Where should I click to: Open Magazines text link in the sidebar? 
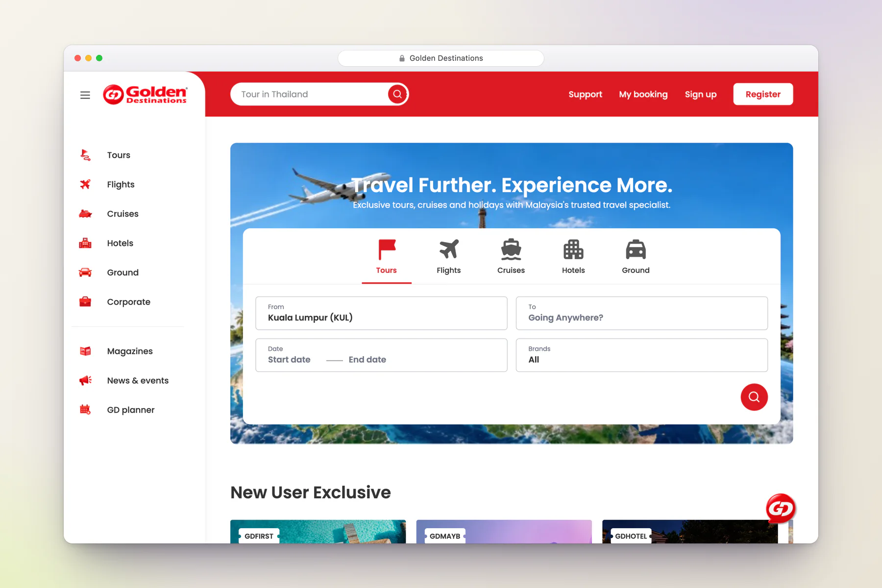130,351
